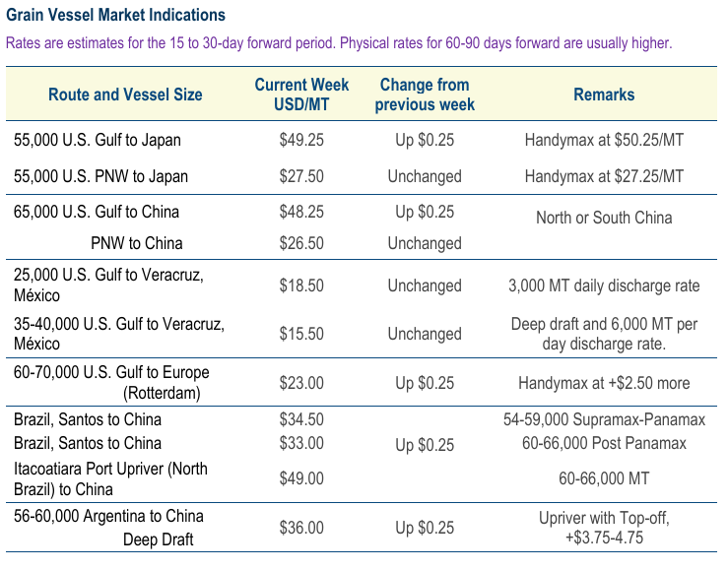Select the Route and Vessel Size header
The width and height of the screenshot is (728, 570).
125,95
